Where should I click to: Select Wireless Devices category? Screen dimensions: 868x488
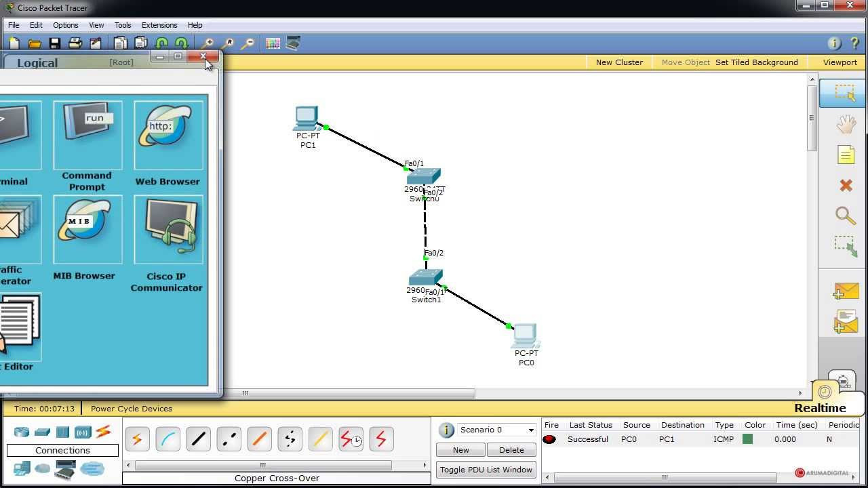pyautogui.click(x=83, y=432)
